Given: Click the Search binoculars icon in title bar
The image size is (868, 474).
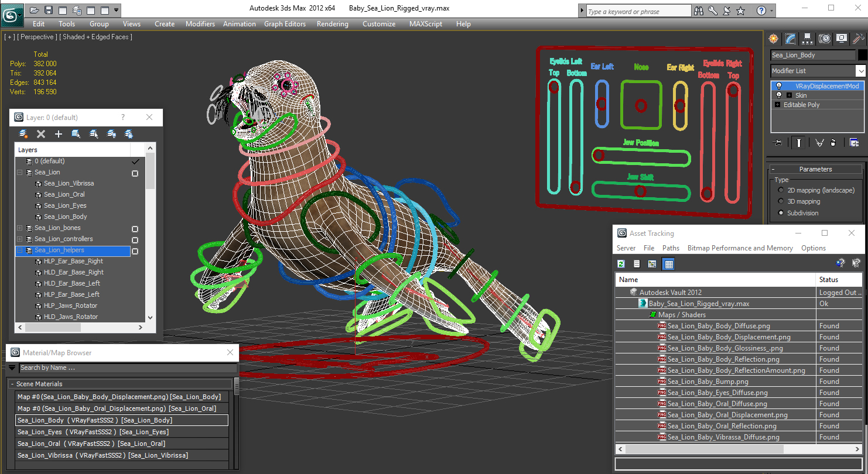Looking at the screenshot, I should coord(698,11).
